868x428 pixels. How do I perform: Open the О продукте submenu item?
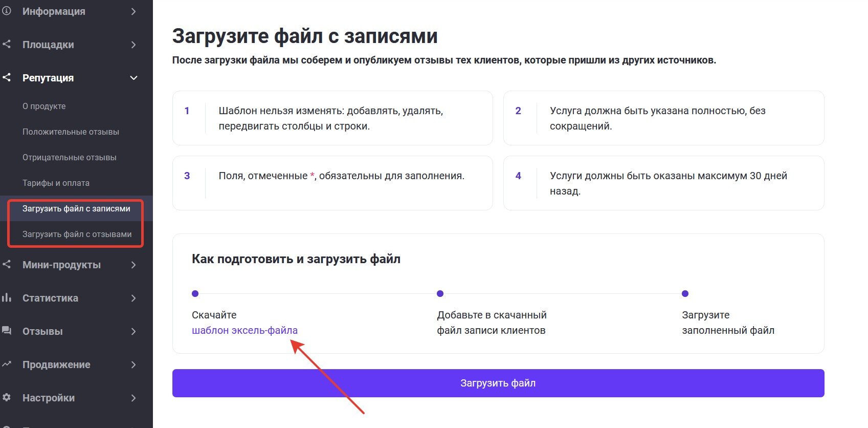click(44, 106)
